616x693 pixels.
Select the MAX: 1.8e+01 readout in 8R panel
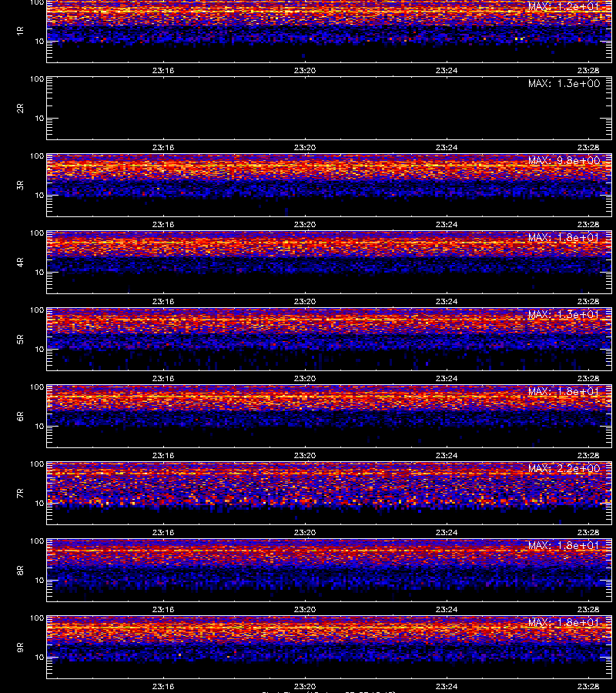click(564, 545)
